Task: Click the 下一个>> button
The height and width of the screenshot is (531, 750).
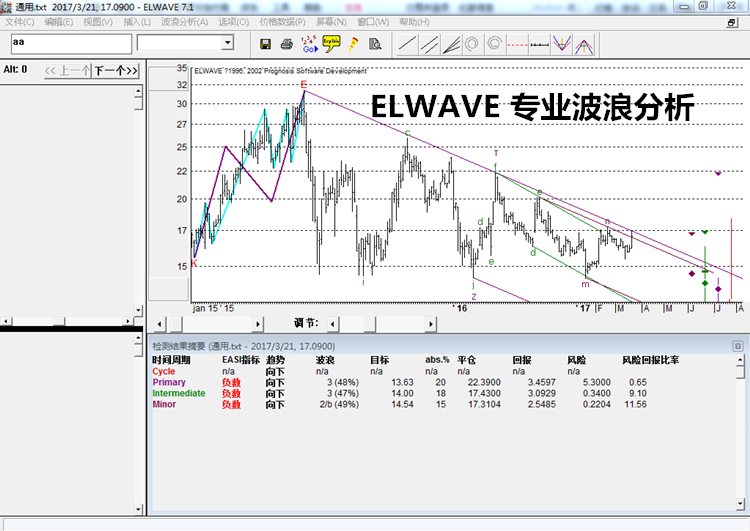Action: pyautogui.click(x=116, y=70)
